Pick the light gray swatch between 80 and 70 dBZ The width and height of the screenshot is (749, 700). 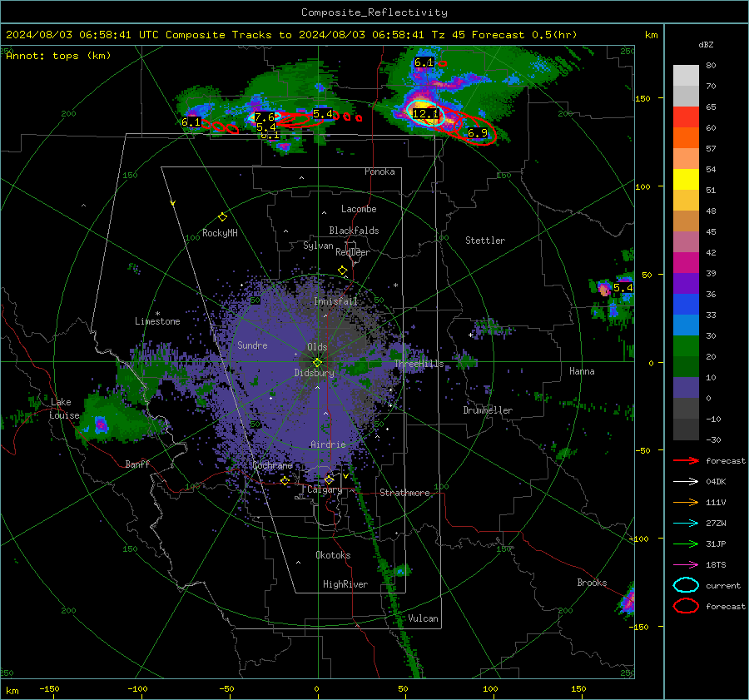click(686, 76)
